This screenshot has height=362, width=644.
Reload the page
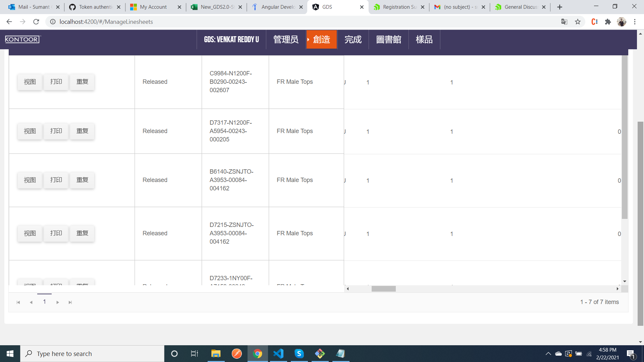(x=36, y=22)
